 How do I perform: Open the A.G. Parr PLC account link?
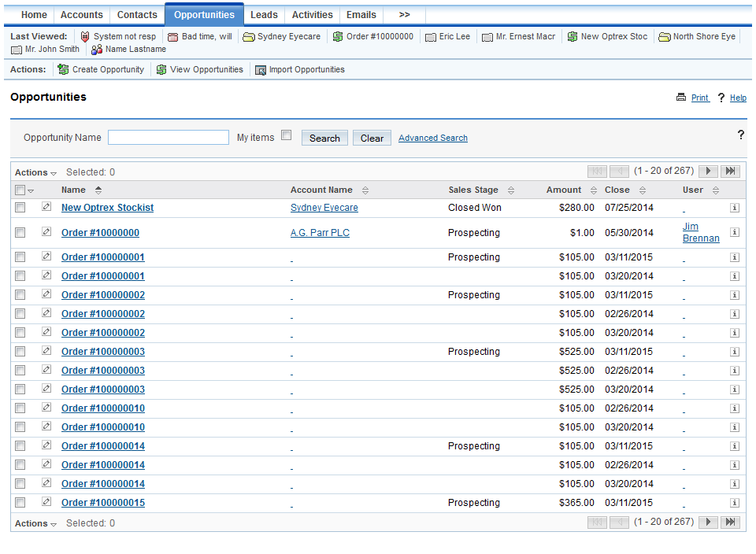[x=321, y=233]
